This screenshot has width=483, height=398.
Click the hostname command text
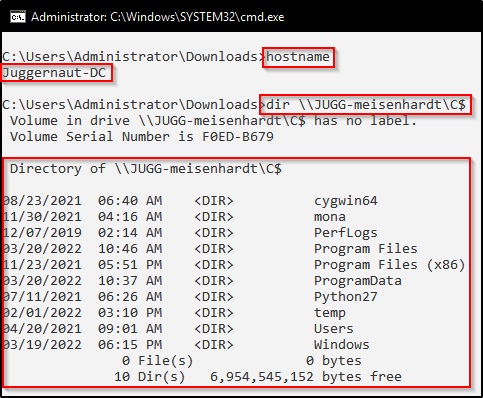298,57
